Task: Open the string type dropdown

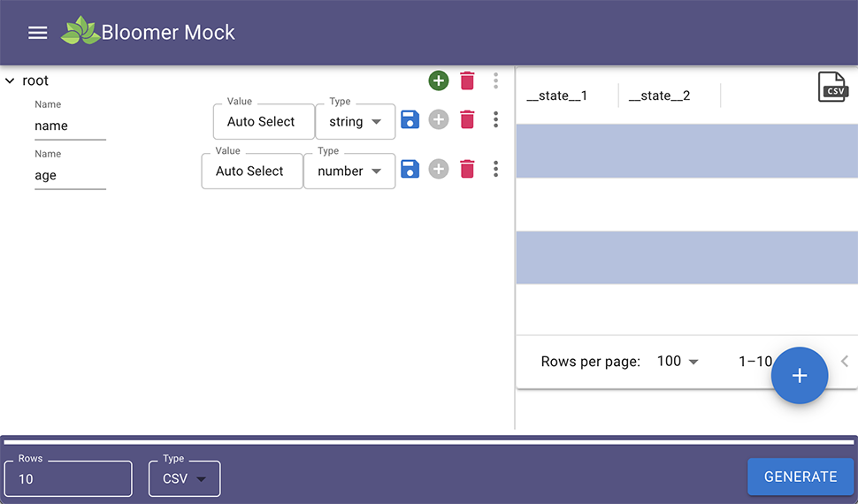Action: coord(355,121)
